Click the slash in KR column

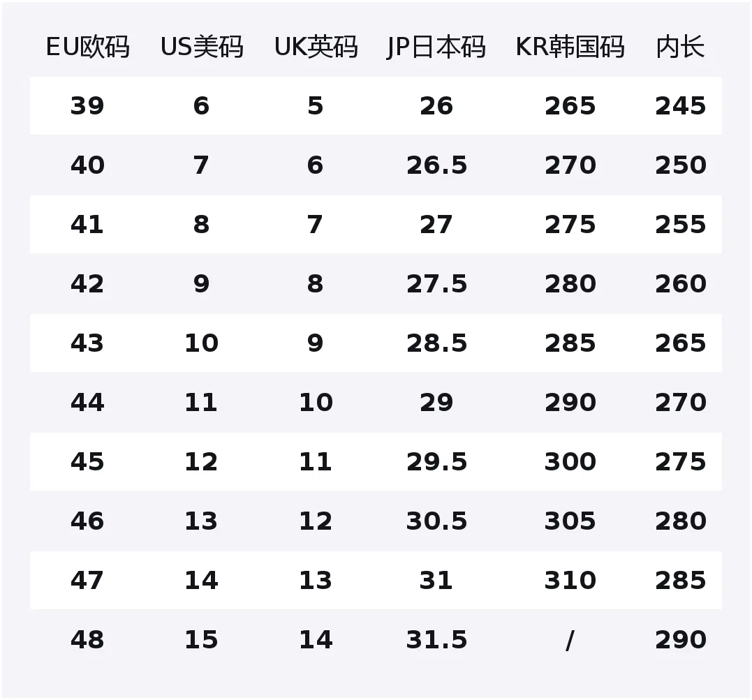click(x=570, y=640)
